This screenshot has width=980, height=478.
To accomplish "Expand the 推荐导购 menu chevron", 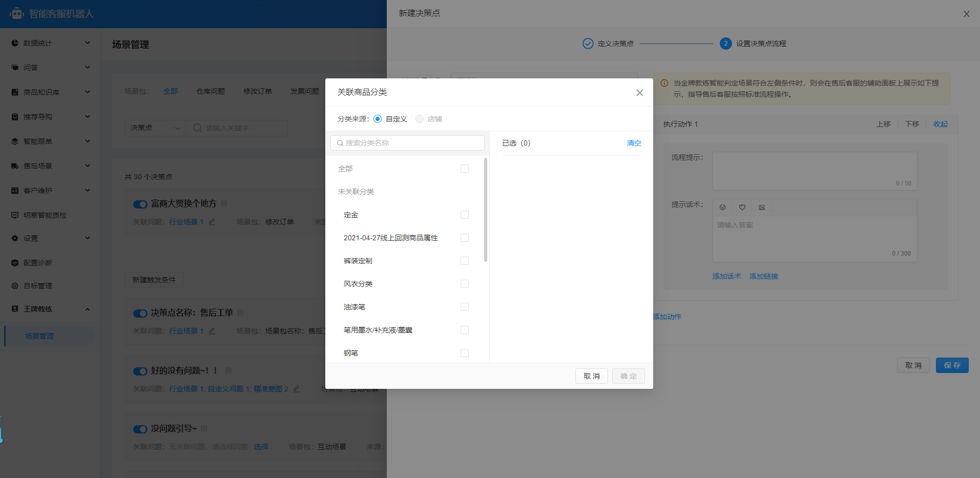I will pos(88,117).
